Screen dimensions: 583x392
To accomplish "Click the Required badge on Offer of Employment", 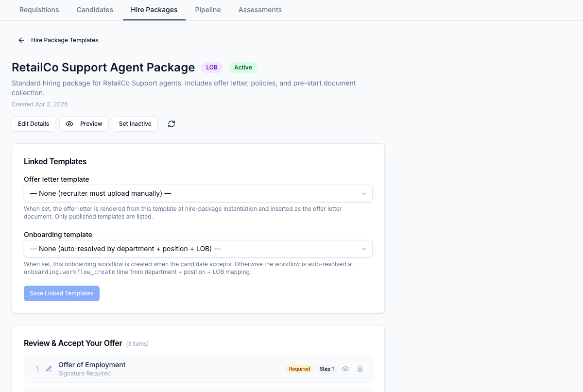I will (x=299, y=369).
